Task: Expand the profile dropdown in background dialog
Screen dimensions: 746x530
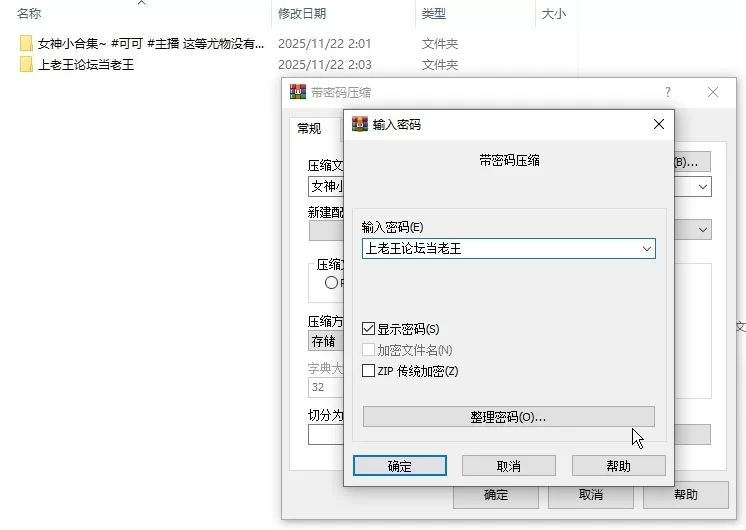Action: pyautogui.click(x=703, y=230)
